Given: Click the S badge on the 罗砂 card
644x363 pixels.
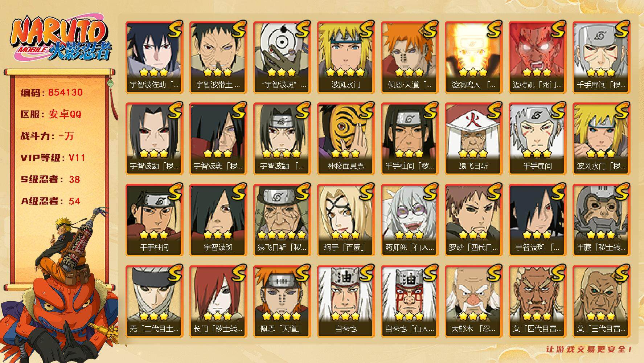Looking at the screenshot, I should (x=493, y=192).
